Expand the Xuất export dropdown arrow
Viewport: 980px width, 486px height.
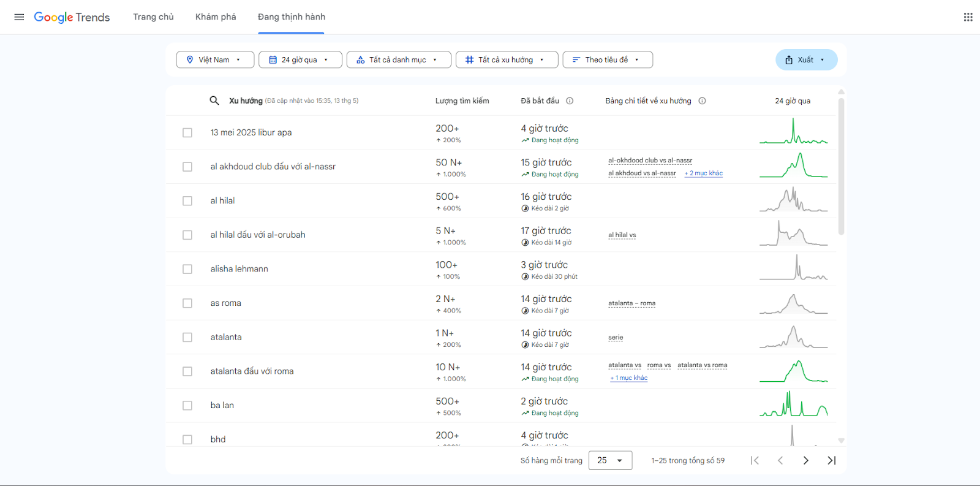pyautogui.click(x=822, y=59)
